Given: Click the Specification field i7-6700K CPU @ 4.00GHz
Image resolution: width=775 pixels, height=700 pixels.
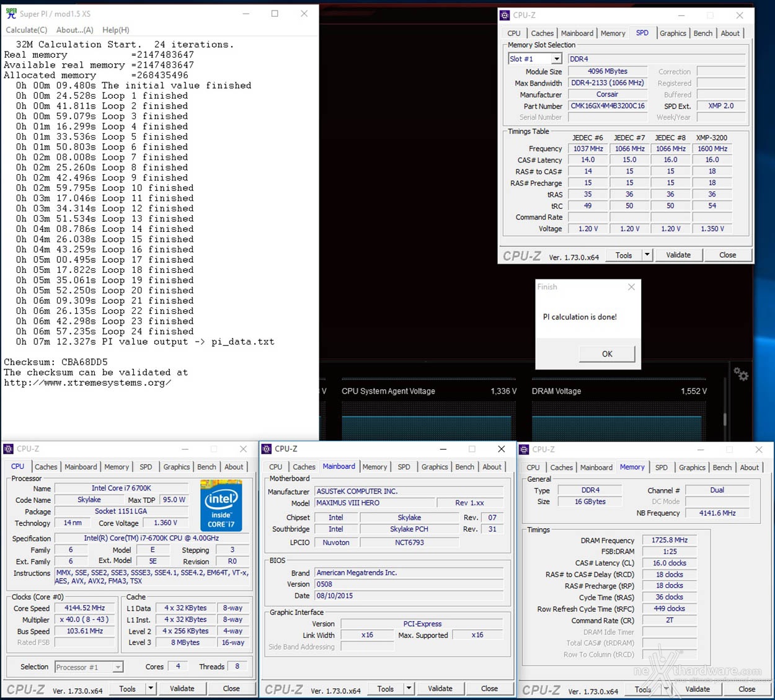Looking at the screenshot, I should (x=151, y=538).
